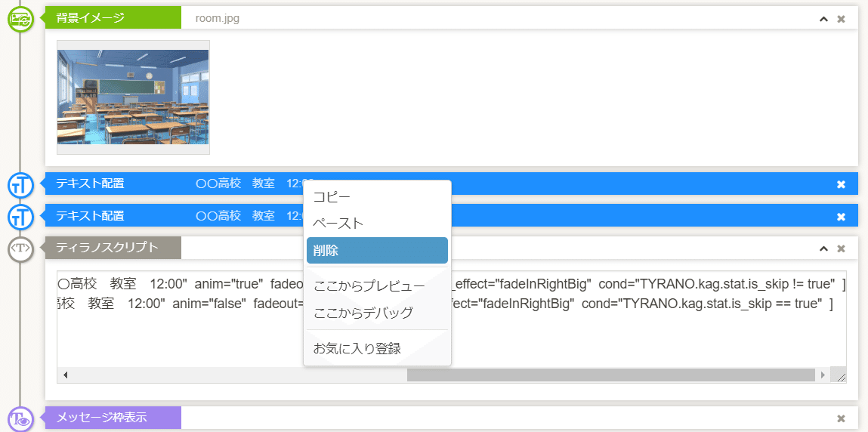Click the script line with is_skip != true
868x432 pixels.
(x=452, y=284)
